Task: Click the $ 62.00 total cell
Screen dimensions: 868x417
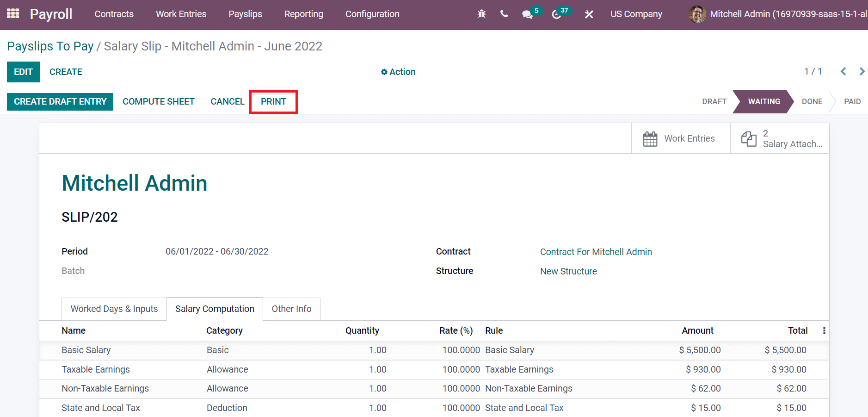Action: click(791, 388)
